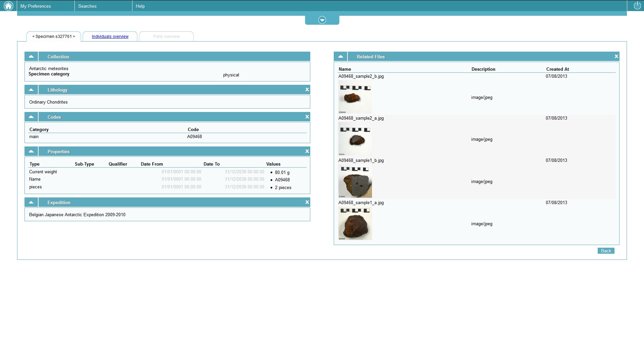Close the Codes widget
This screenshot has width=644, height=362.
coord(307,117)
